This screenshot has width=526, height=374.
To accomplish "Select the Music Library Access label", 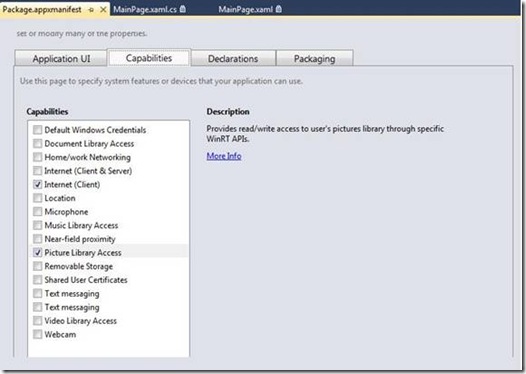I will click(81, 225).
